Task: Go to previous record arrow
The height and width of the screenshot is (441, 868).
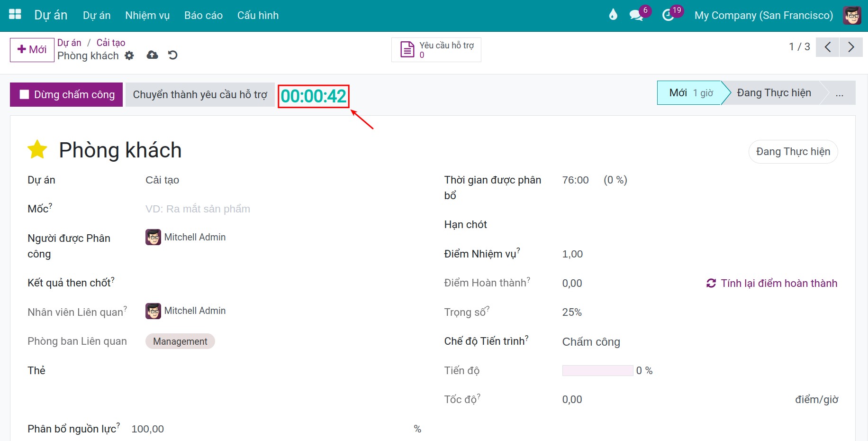Action: point(827,47)
